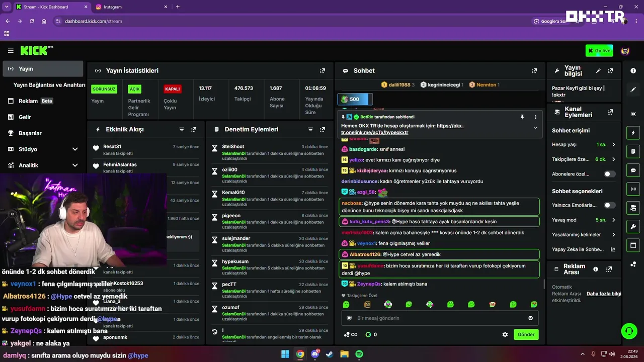The image size is (644, 362).
Task: Expand the pinned BotRix message chevron
Action: (535, 128)
